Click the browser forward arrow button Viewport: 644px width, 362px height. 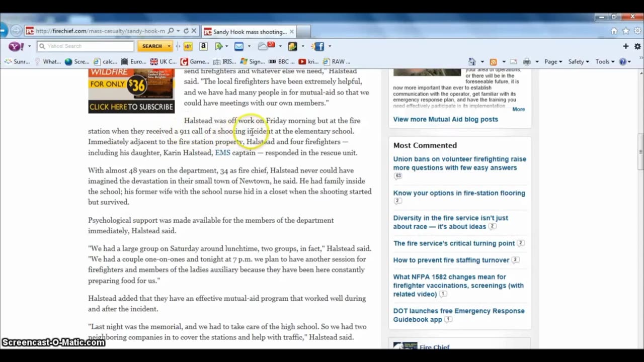(x=16, y=31)
